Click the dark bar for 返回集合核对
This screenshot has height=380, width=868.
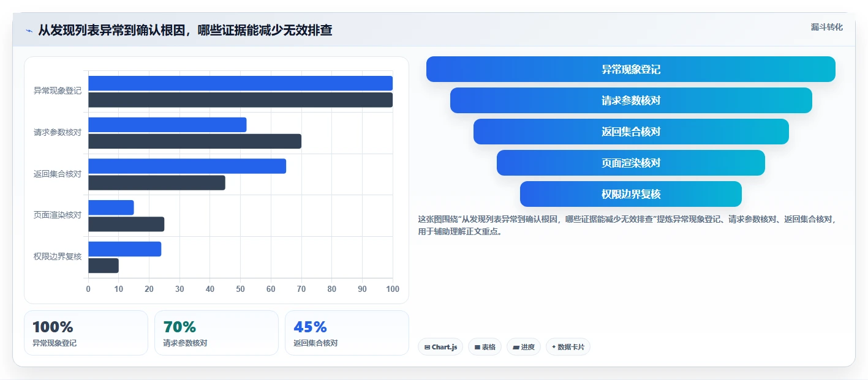click(x=157, y=182)
